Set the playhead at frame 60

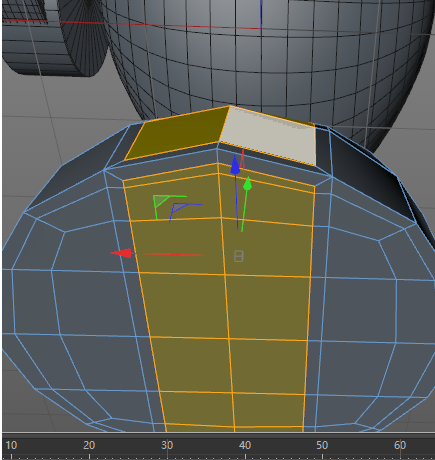pos(400,445)
